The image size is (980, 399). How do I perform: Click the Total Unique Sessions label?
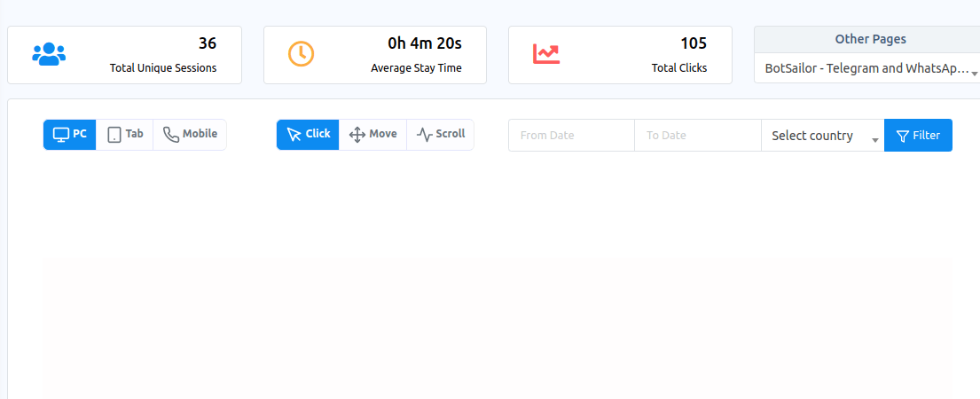162,67
